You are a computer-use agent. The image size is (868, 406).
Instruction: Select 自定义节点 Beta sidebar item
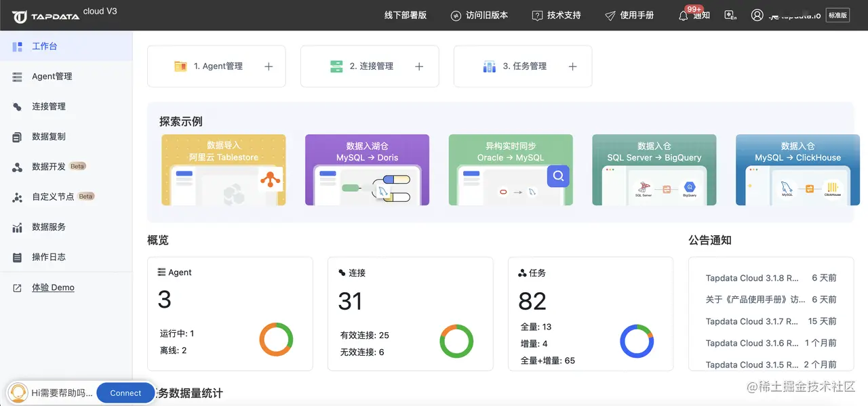(66, 197)
